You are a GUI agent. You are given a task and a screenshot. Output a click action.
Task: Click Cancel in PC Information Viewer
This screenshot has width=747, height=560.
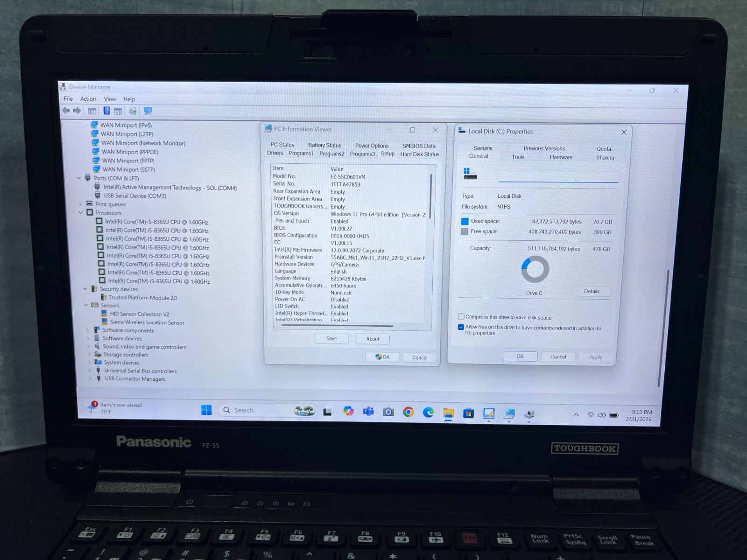pyautogui.click(x=420, y=357)
